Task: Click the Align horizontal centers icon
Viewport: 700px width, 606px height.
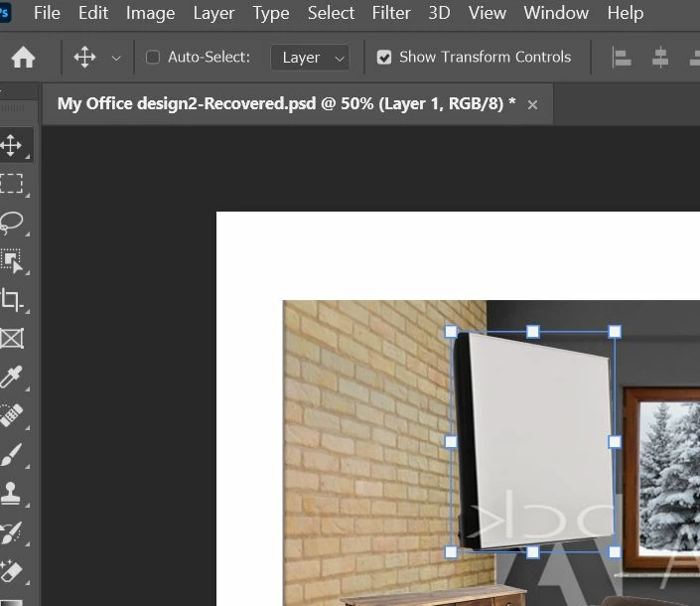Action: (x=660, y=58)
